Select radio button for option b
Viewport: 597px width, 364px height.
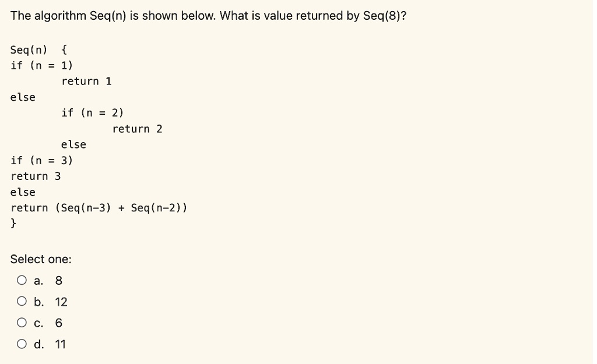pos(22,302)
